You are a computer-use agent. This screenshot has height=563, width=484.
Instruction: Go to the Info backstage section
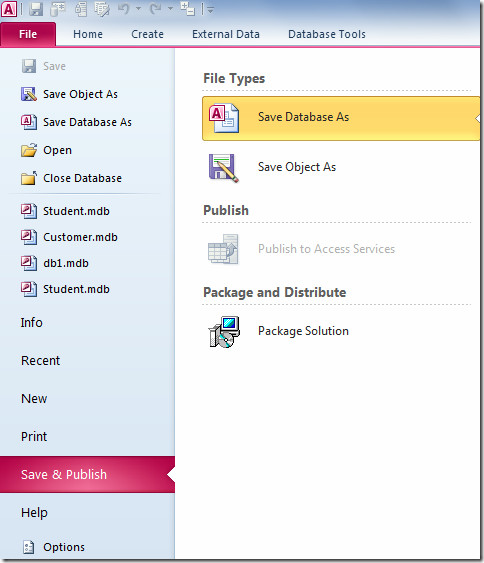click(32, 323)
